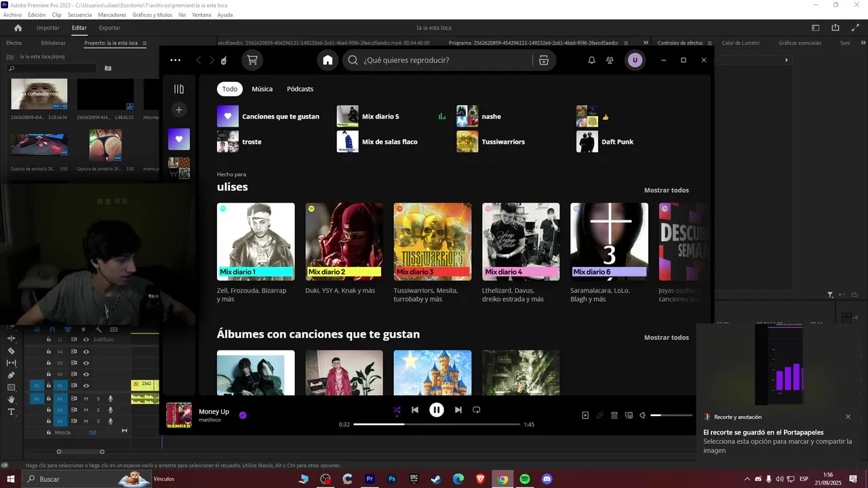Open Your Library icon in Spotify sidebar
Viewport: 868px width, 488px height.
[x=179, y=89]
